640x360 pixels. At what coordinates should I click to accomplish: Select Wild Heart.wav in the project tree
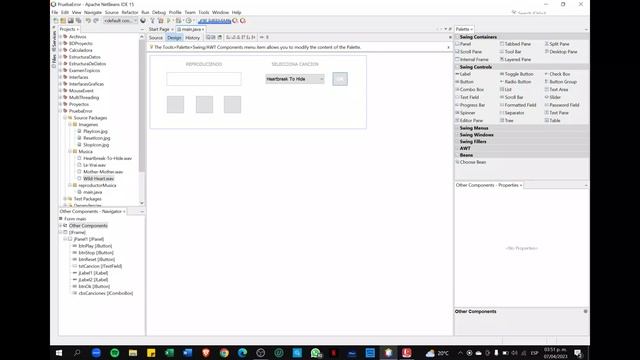(98, 179)
